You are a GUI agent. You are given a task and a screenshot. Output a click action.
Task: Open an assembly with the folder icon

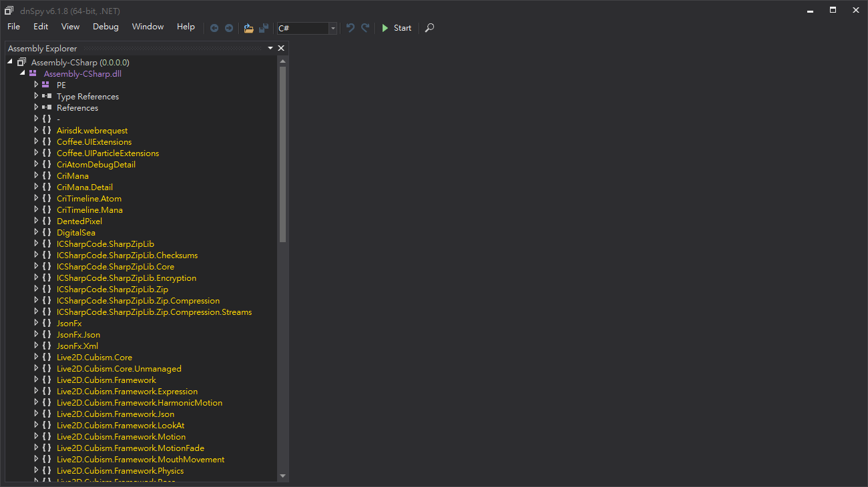(248, 28)
